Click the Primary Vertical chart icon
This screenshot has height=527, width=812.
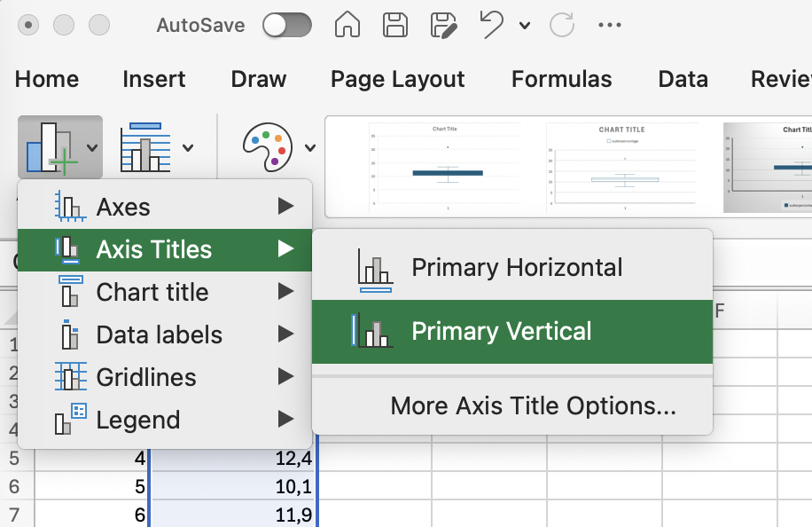pyautogui.click(x=371, y=331)
